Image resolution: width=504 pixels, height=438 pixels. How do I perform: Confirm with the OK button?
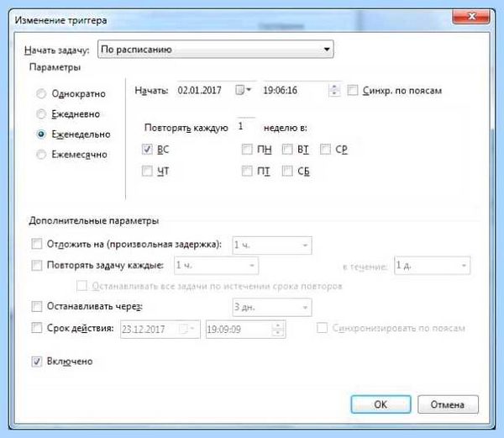point(381,404)
